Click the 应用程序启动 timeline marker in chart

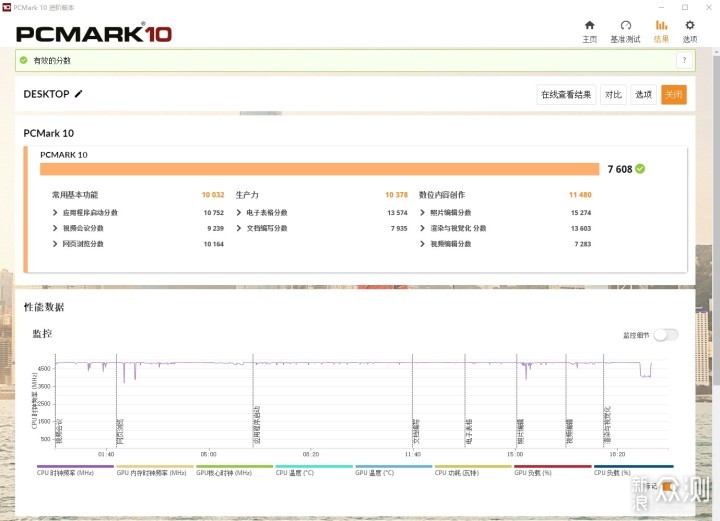[x=257, y=425]
